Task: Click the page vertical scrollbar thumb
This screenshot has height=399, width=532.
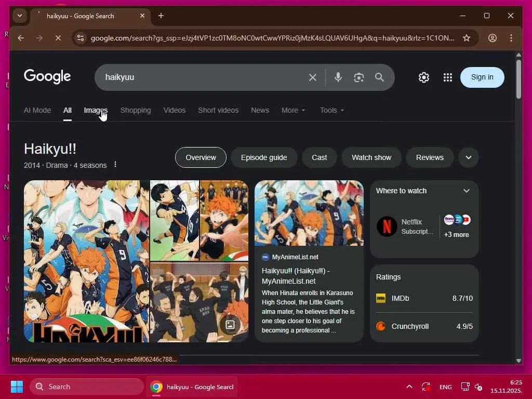Action: coord(518,79)
